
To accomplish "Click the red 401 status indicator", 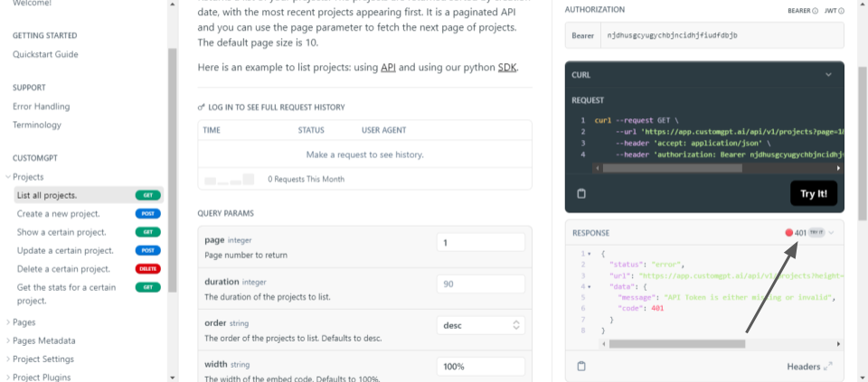I will (x=796, y=233).
